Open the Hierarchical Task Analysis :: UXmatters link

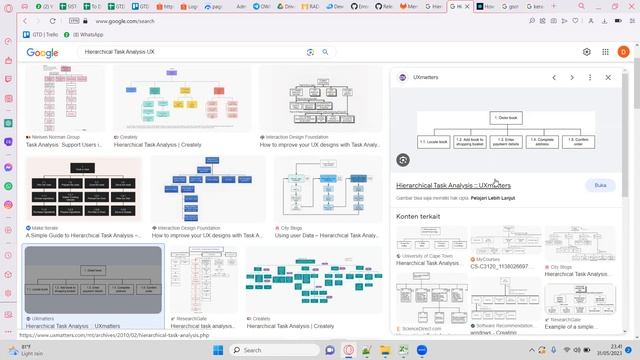pos(453,185)
